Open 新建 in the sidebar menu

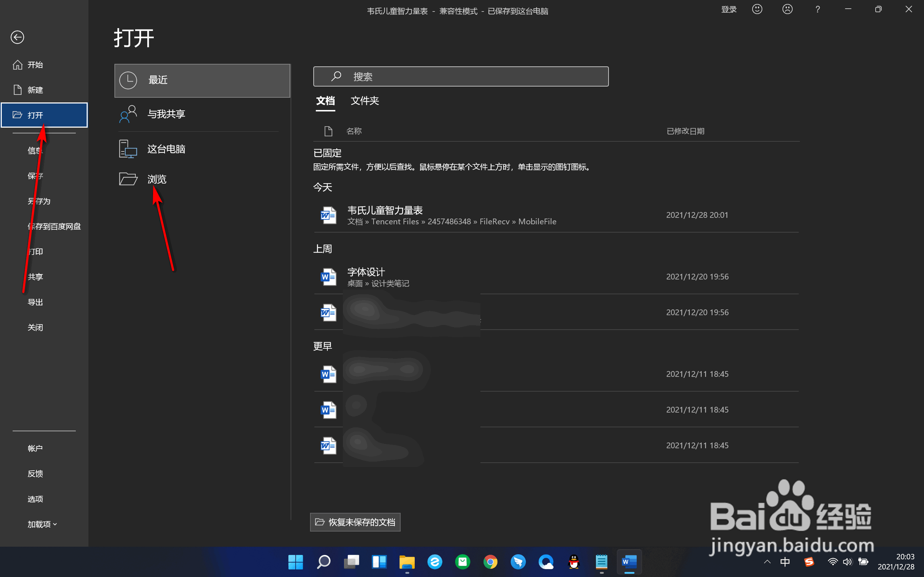click(35, 90)
